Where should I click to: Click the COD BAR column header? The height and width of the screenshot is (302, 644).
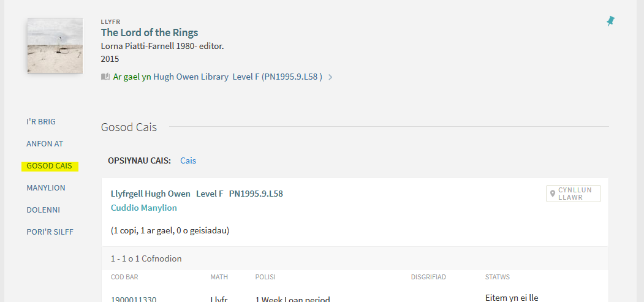124,277
